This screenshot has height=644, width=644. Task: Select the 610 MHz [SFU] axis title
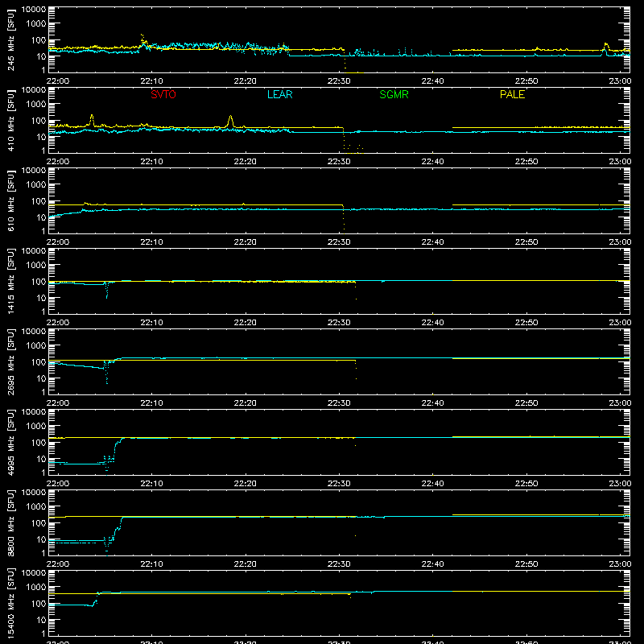coord(11,200)
